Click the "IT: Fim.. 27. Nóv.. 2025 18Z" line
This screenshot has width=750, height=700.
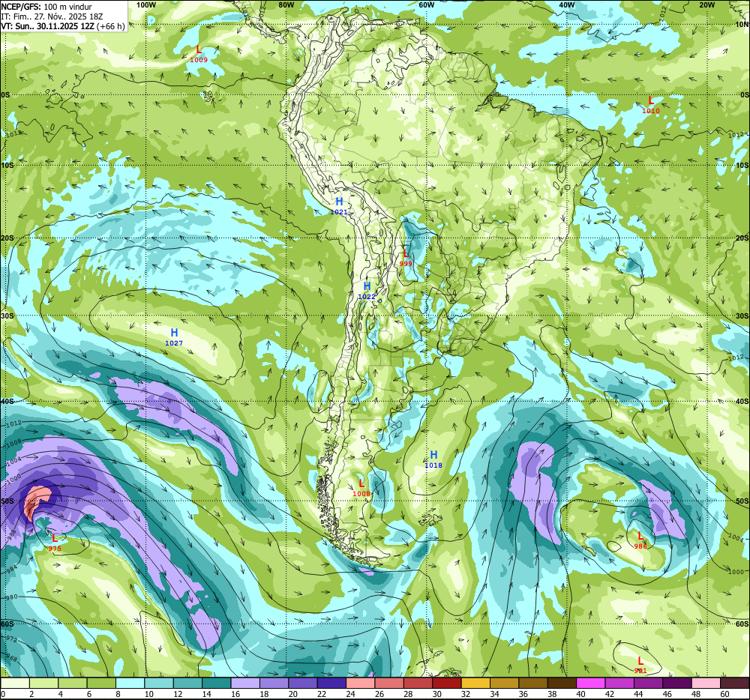click(52, 16)
